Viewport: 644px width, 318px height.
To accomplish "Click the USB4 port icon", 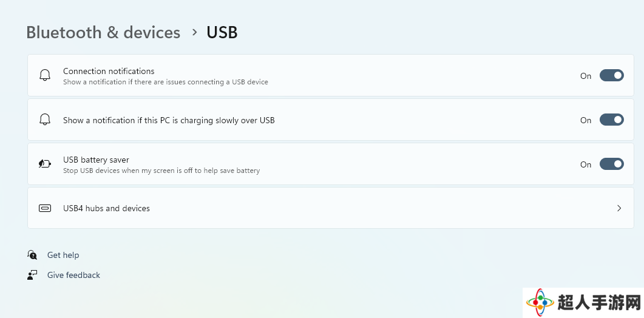I will click(45, 208).
